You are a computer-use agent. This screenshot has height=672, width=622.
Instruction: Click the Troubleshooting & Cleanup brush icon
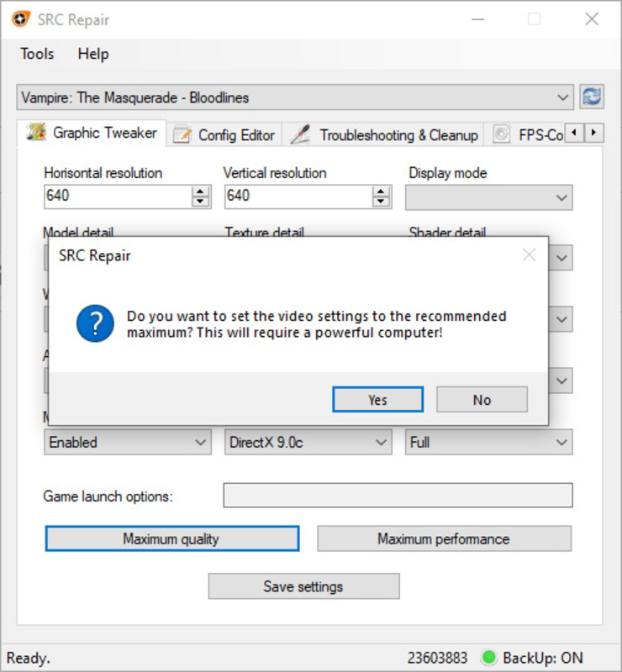point(300,134)
